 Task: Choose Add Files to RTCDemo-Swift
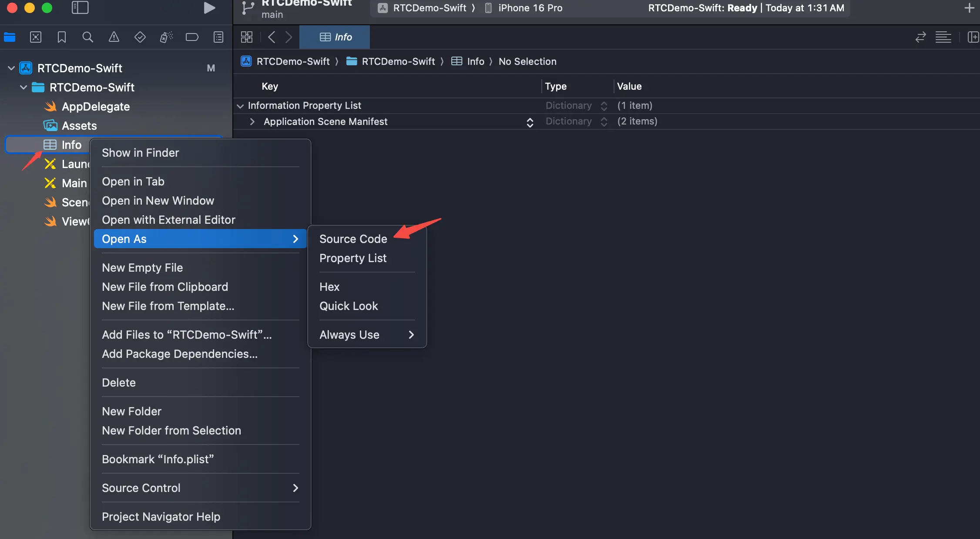tap(200, 335)
